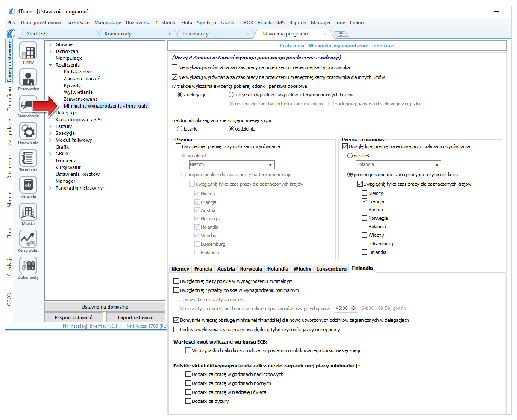Enable 'Dodatki za pracę w godzinach nocnych'
The width and height of the screenshot is (517, 420).
(x=188, y=383)
